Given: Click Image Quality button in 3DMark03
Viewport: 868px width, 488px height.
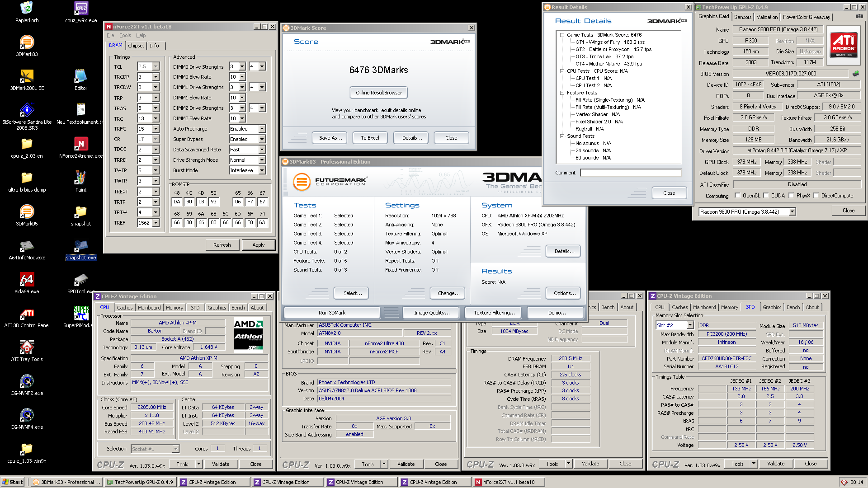Looking at the screenshot, I should click(x=432, y=313).
